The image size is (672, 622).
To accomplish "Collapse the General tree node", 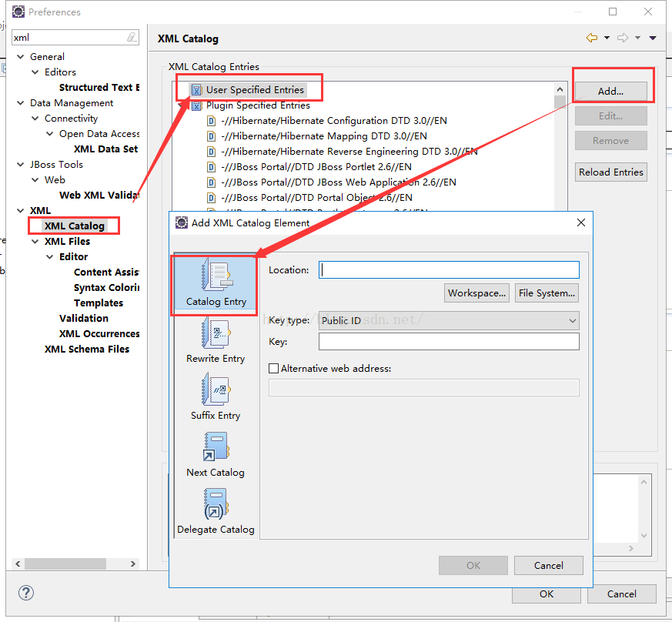I will (x=20, y=57).
